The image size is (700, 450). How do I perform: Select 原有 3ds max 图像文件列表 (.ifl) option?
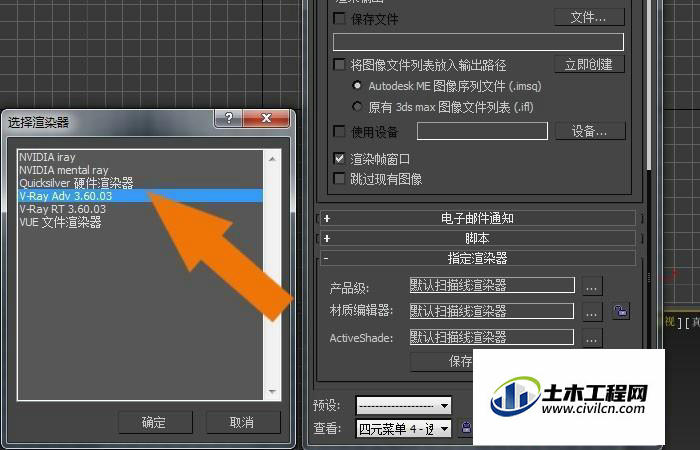pyautogui.click(x=357, y=107)
